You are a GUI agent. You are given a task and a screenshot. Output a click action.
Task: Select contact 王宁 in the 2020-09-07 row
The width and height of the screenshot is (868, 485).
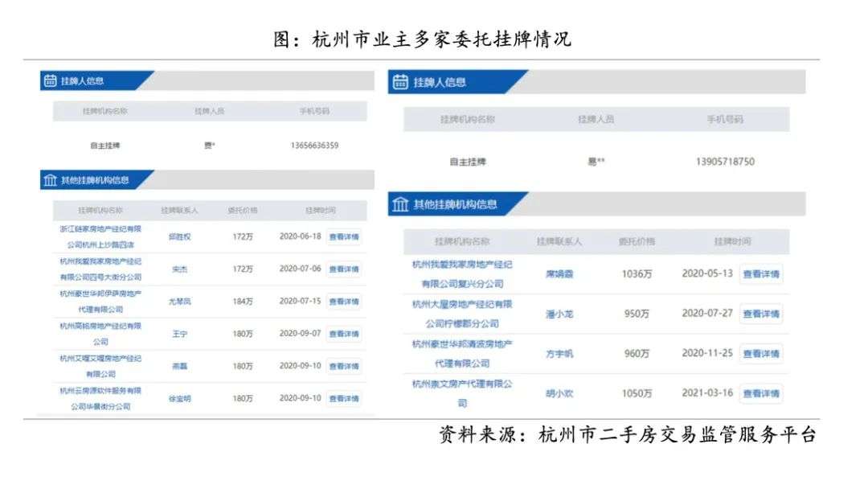(179, 334)
